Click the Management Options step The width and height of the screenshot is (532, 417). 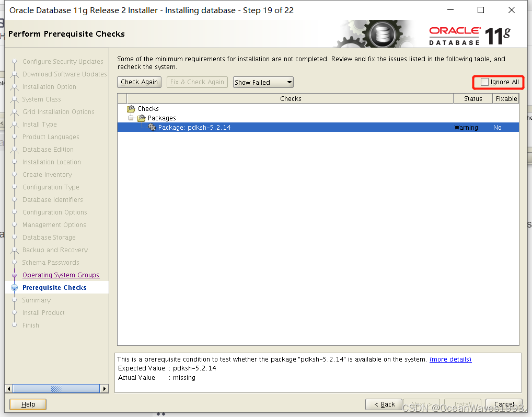(x=54, y=225)
